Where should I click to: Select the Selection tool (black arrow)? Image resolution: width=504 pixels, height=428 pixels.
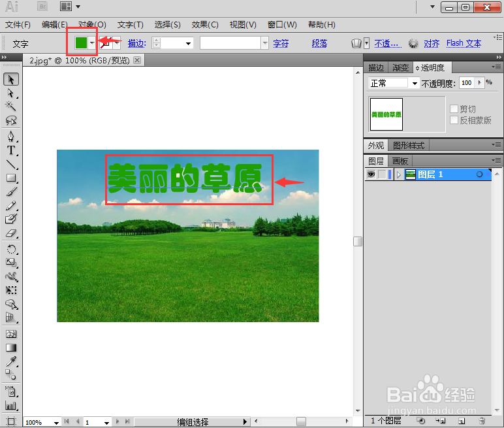tap(11, 79)
